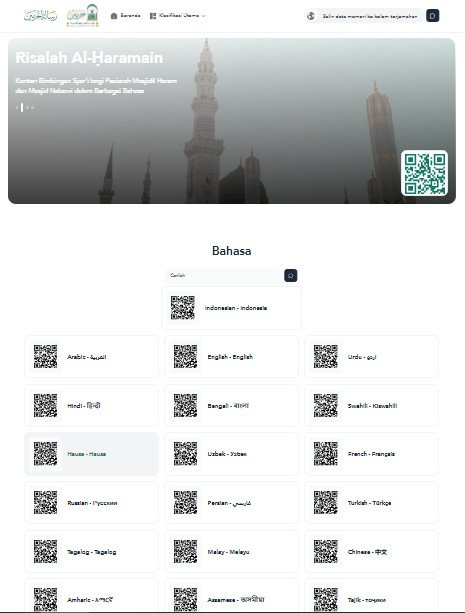465x613 pixels.
Task: Open Malay - Melayu language
Action: (x=232, y=552)
